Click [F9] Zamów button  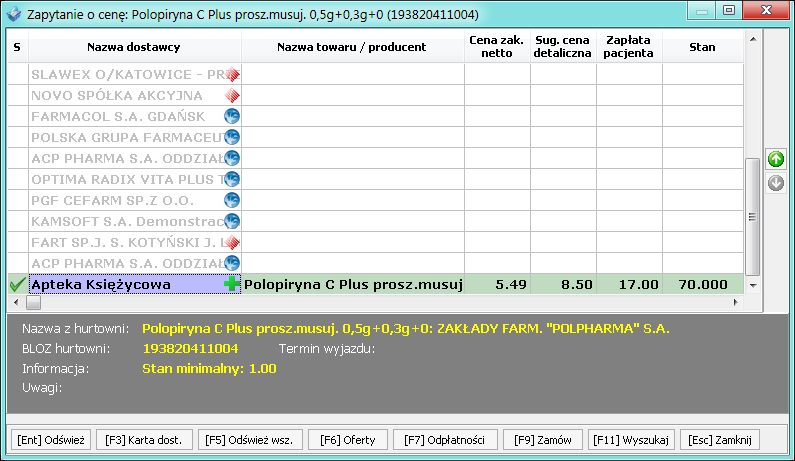(543, 440)
